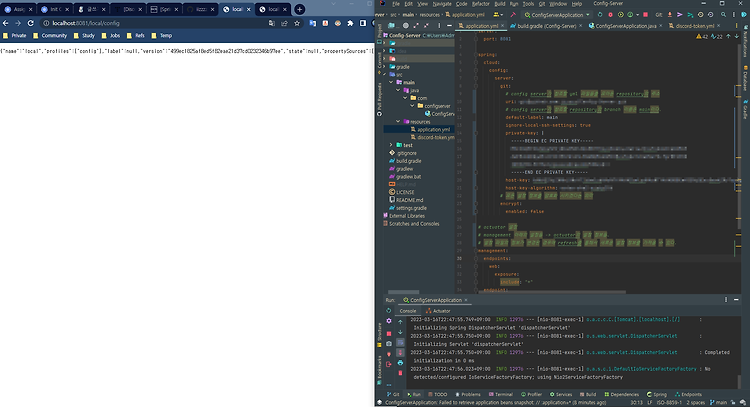Toggle the Bookmarks tool window stripe button
Viewport: 750px width, 407px height.
[x=380, y=369]
